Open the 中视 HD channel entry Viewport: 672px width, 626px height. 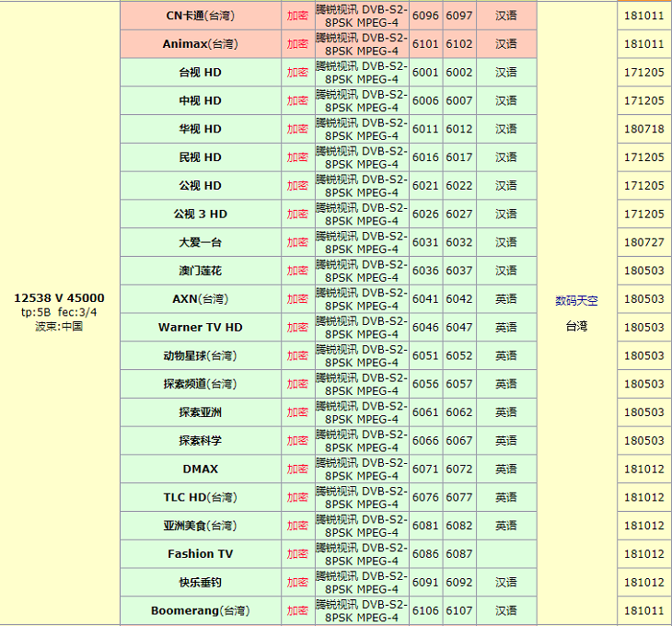click(x=200, y=101)
